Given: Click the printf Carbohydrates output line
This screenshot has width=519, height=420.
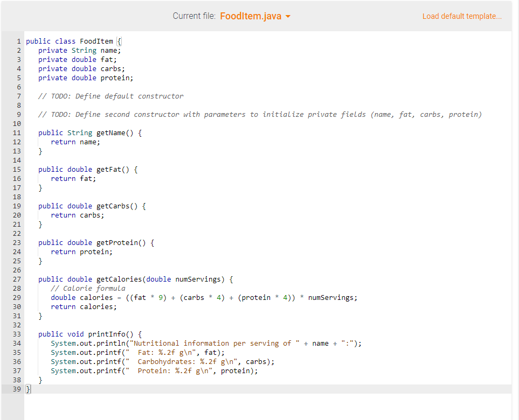Looking at the screenshot, I should [163, 362].
